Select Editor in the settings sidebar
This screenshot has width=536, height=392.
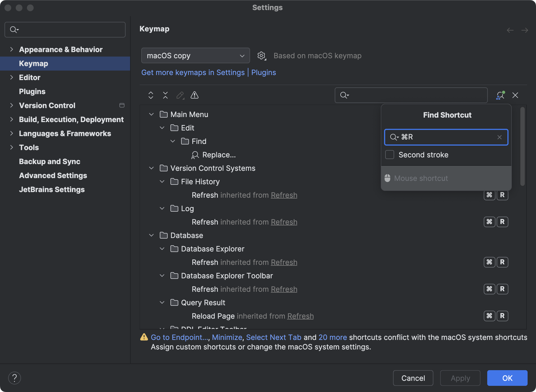coord(29,78)
